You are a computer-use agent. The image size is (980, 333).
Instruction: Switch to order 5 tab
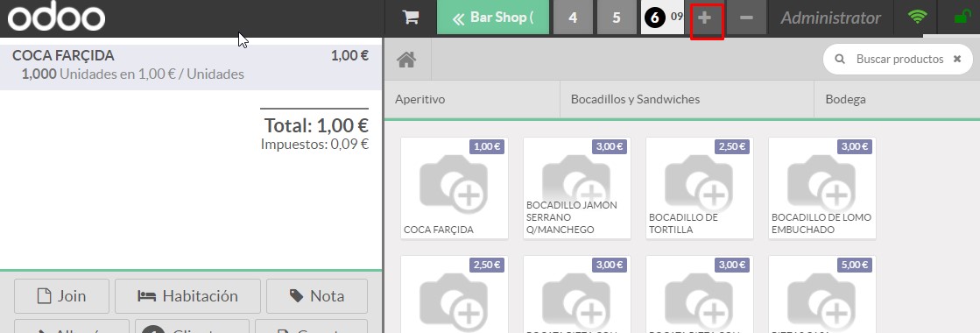click(617, 18)
